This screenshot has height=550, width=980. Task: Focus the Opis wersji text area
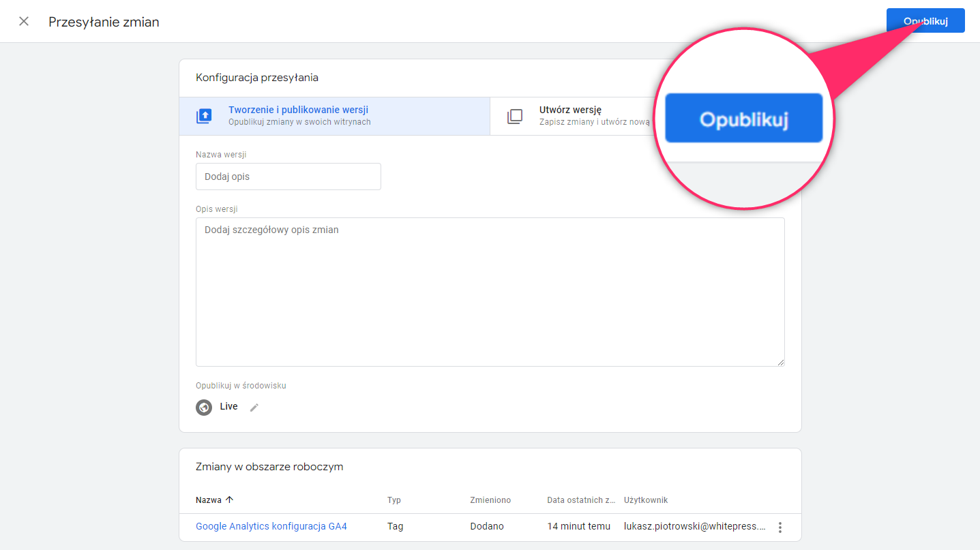[490, 292]
